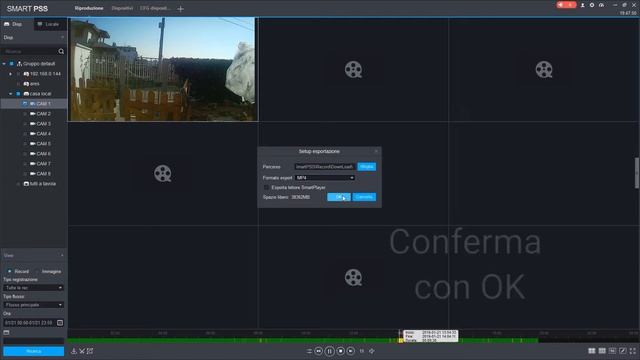Select the Immagine radio button

[37, 271]
